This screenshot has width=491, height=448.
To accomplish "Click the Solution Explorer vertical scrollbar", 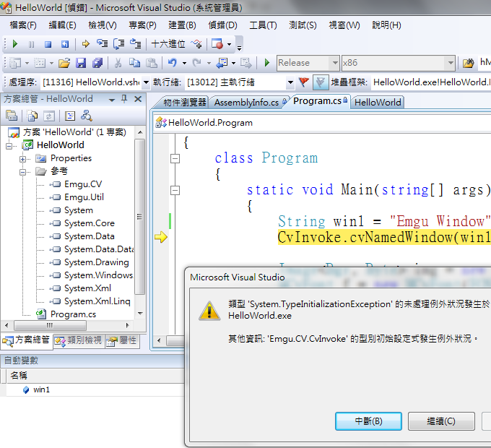I will coord(140,217).
